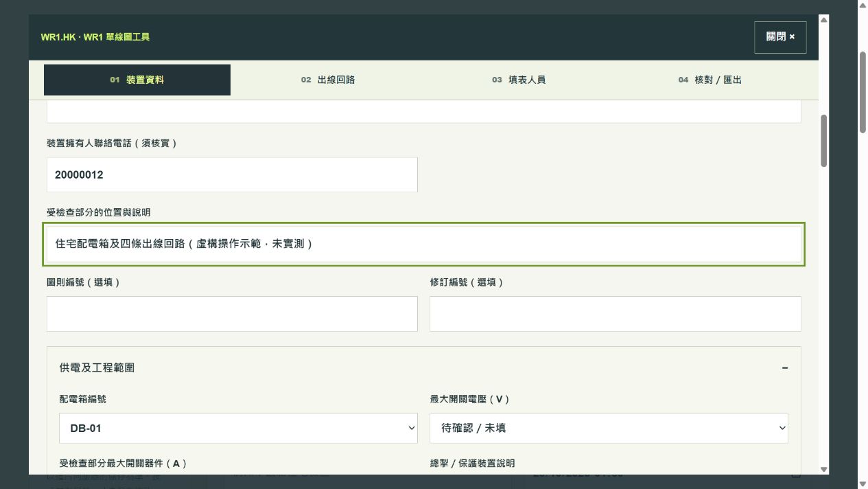The height and width of the screenshot is (489, 868).
Task: Select the 04 核對 / 匯出 tab
Action: [x=709, y=80]
